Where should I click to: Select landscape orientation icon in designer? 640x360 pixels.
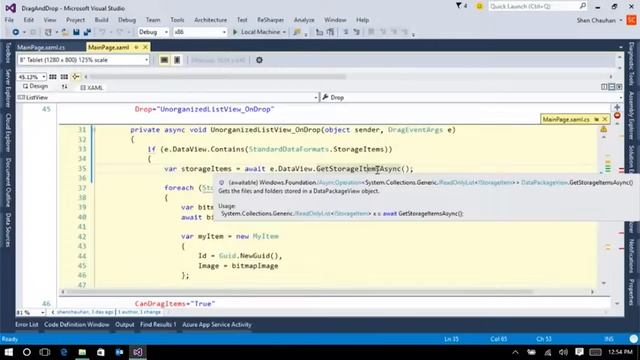(x=164, y=60)
